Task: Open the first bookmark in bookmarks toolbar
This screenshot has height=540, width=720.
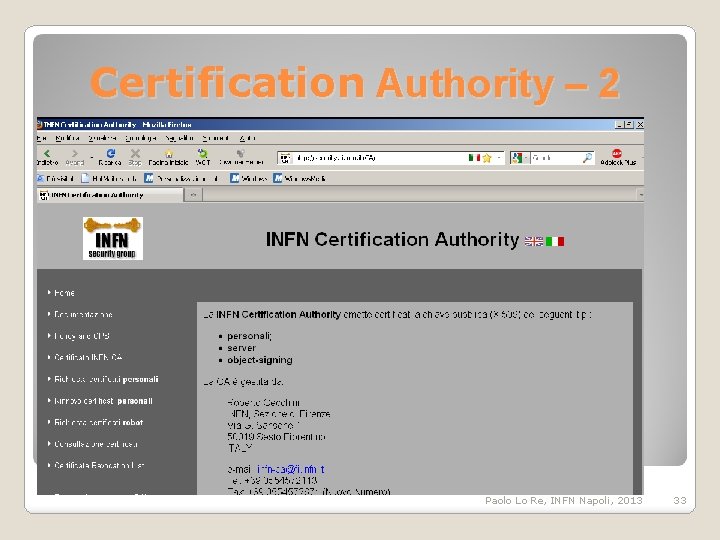Action: [x=55, y=178]
